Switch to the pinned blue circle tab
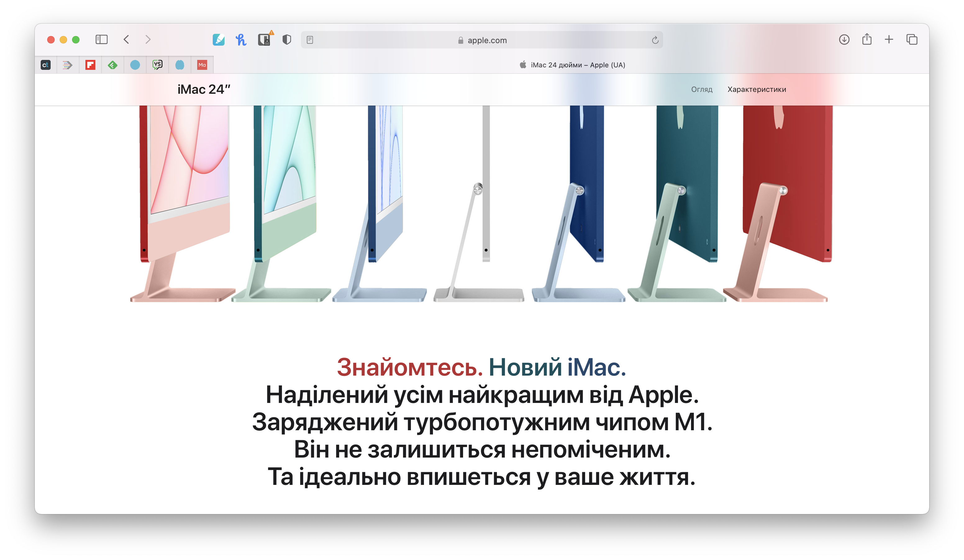964x560 pixels. [x=135, y=65]
